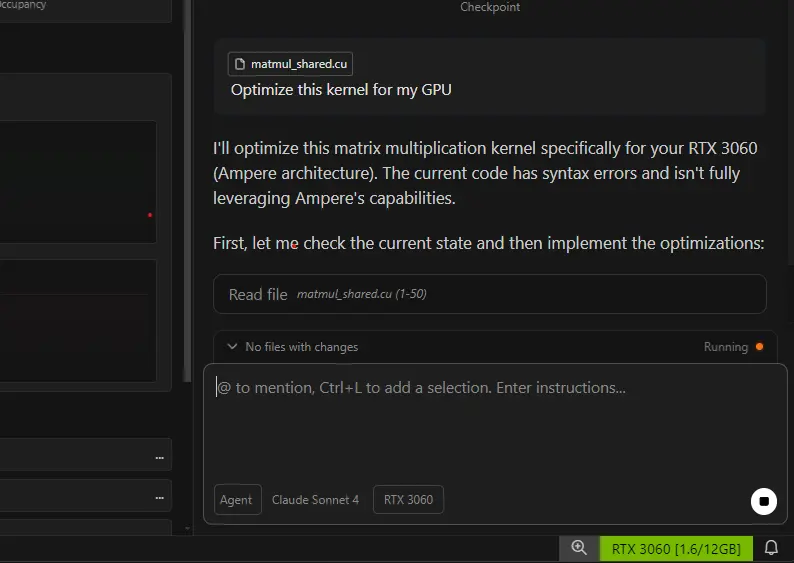Open first ellipsis menu in left panel
The height and width of the screenshot is (563, 794).
[159, 458]
